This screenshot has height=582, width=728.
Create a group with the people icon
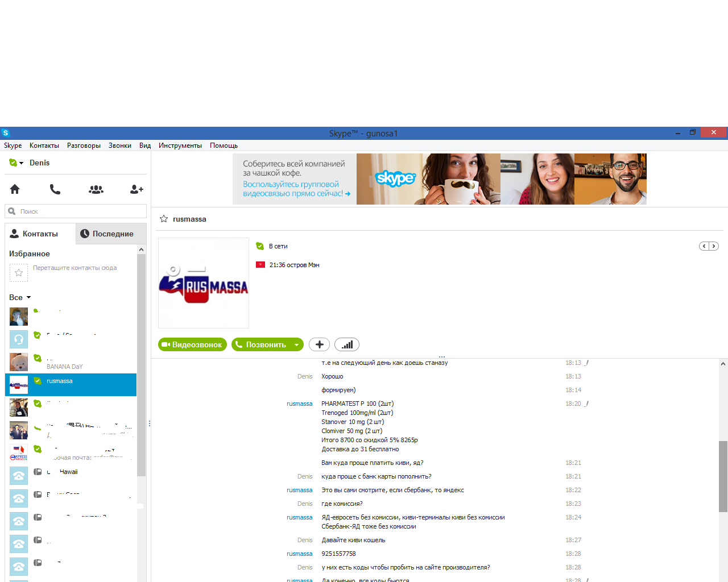[x=96, y=189]
